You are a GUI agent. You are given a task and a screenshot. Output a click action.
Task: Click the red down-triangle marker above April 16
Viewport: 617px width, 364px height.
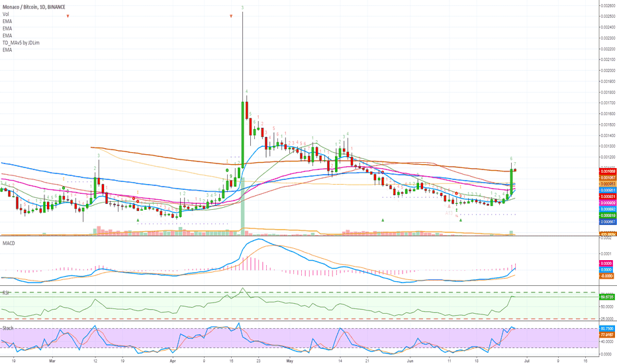click(x=231, y=16)
